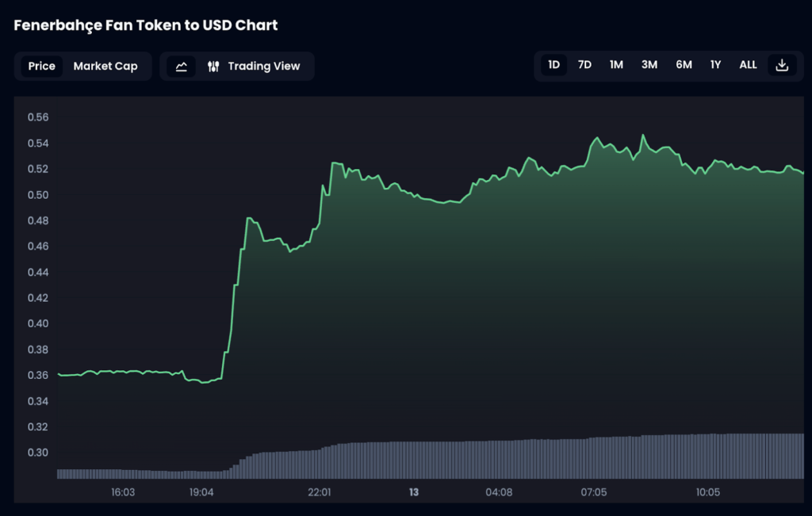Click the Trading View candlestick icon
This screenshot has width=812, height=516.
pos(213,67)
